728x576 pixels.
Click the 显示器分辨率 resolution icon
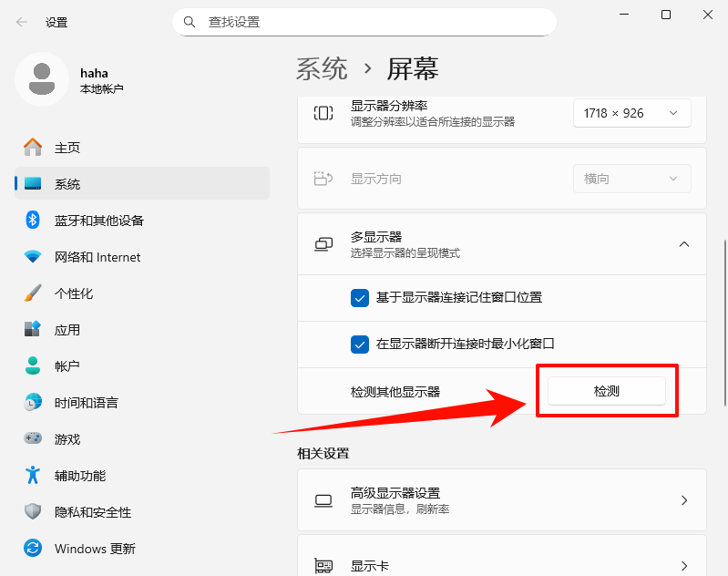323,113
